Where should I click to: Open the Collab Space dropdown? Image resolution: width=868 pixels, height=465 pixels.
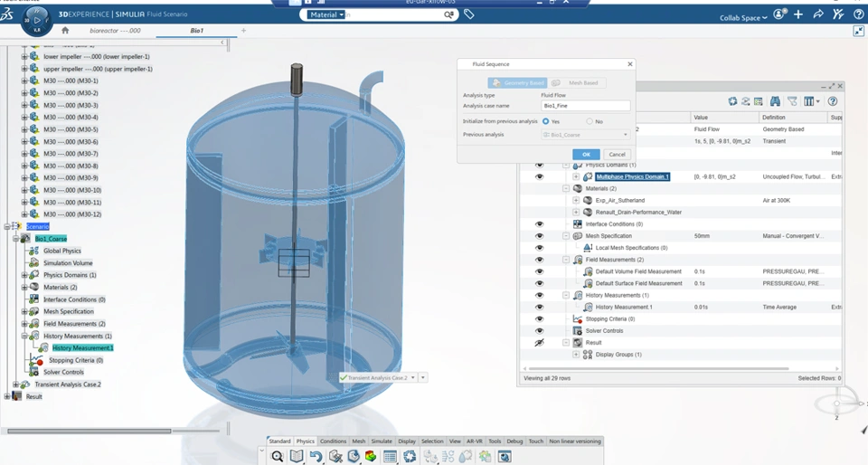743,18
